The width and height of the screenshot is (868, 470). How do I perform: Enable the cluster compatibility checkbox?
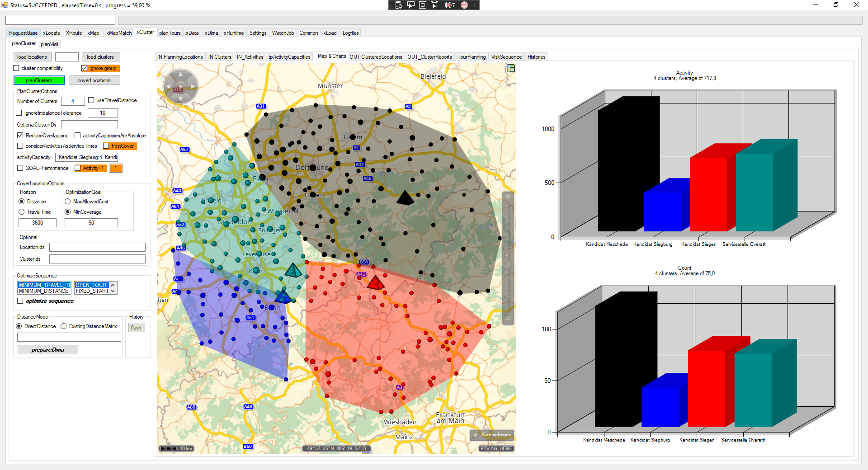point(16,68)
